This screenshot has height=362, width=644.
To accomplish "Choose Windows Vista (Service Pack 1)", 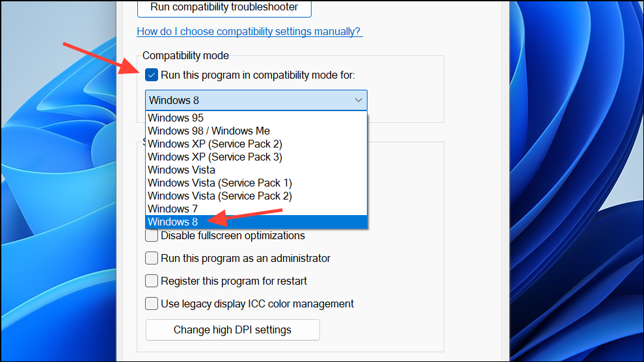I will pyautogui.click(x=220, y=183).
